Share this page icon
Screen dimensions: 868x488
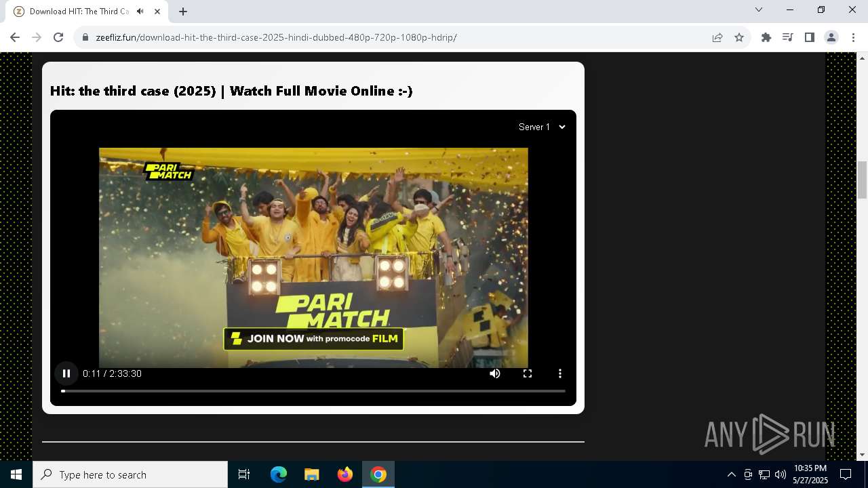tap(717, 37)
